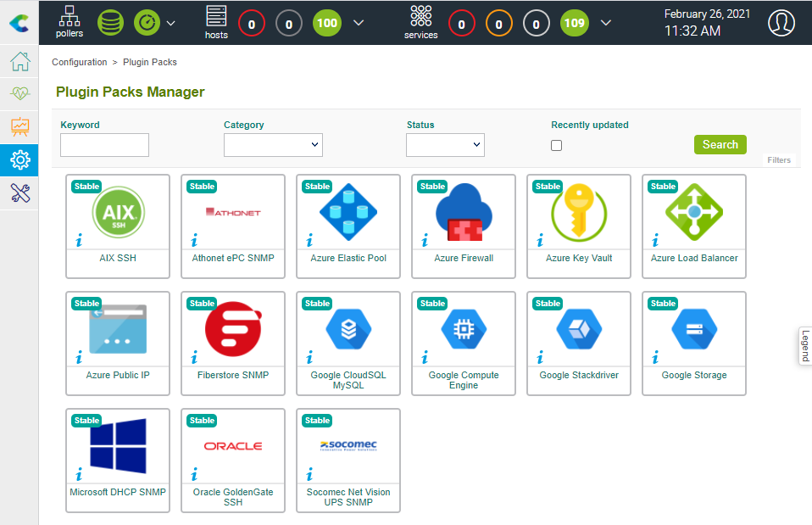
Task: Open the Home menu in sidebar
Action: coord(19,61)
